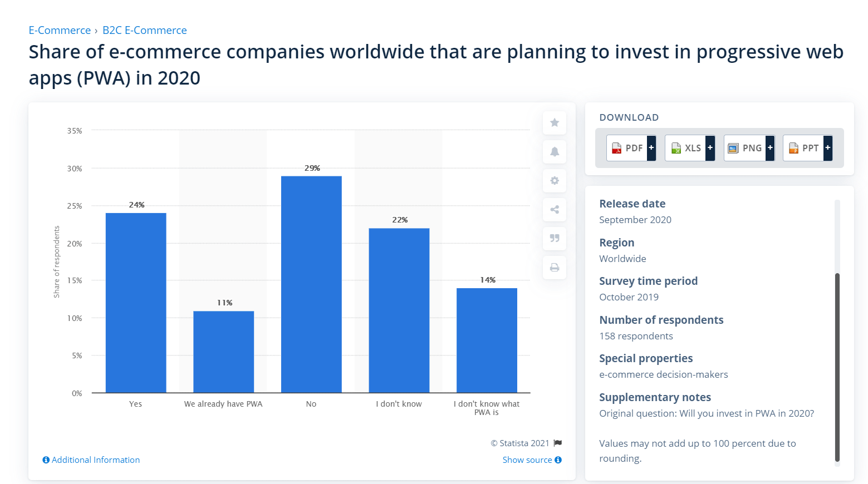Open chart settings gear icon

(555, 181)
